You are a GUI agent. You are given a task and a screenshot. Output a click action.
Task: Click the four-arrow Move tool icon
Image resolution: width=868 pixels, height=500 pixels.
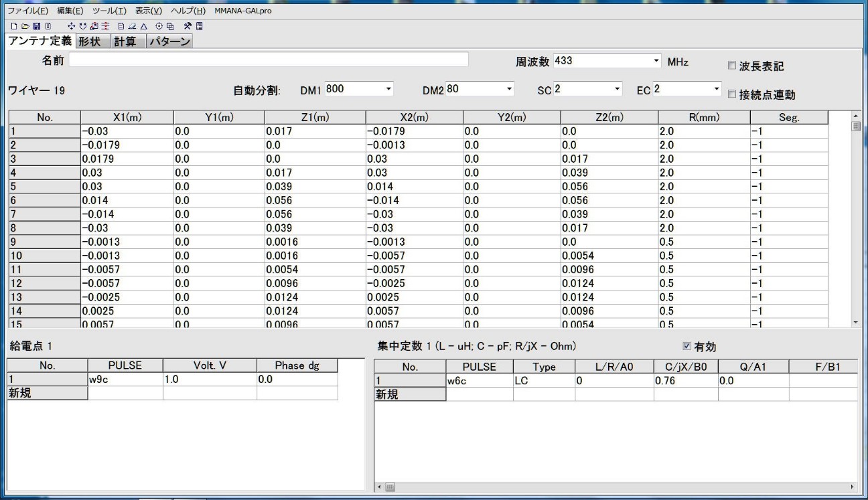(72, 26)
